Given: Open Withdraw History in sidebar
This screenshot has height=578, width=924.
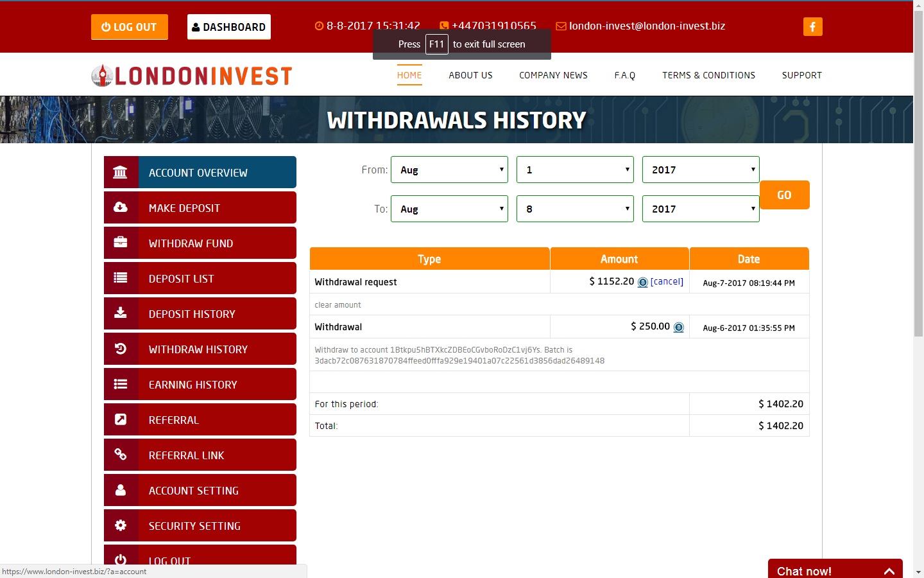Looking at the screenshot, I should [200, 349].
